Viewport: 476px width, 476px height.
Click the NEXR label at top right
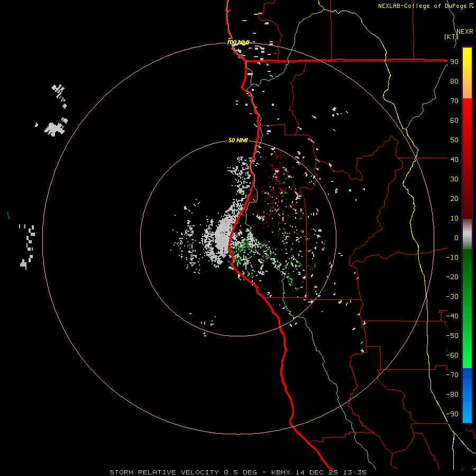coord(465,32)
